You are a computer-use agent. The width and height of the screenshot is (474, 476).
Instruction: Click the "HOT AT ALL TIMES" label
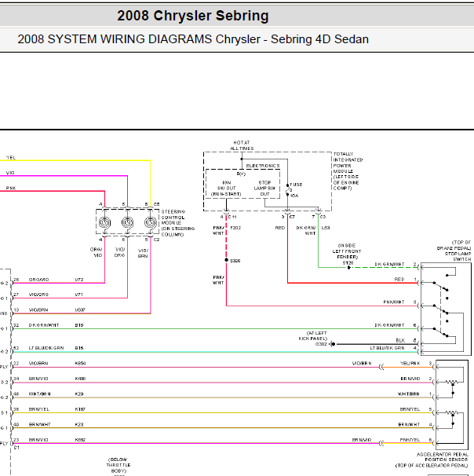[x=242, y=145]
